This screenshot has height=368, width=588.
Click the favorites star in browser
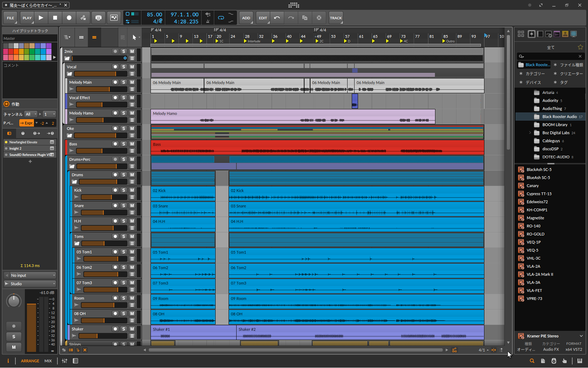[581, 47]
